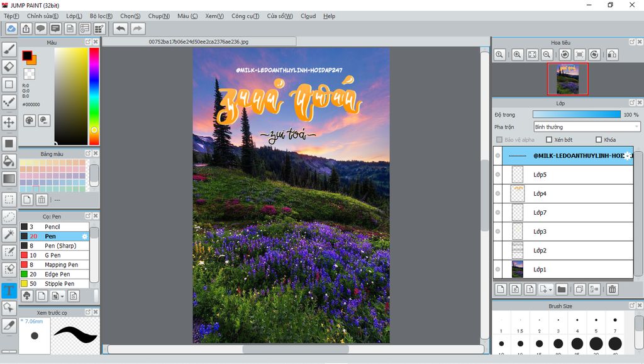Enable the Xén bớt checkbox
This screenshot has height=364, width=644.
[x=548, y=140]
